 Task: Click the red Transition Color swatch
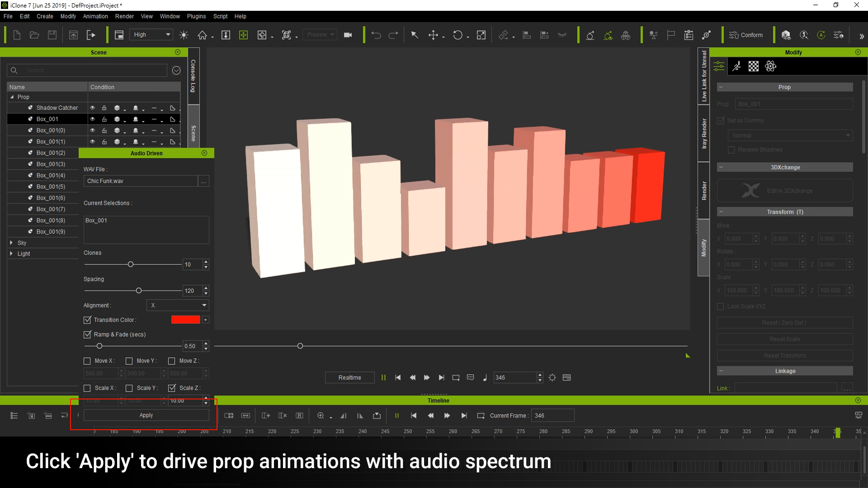click(185, 320)
